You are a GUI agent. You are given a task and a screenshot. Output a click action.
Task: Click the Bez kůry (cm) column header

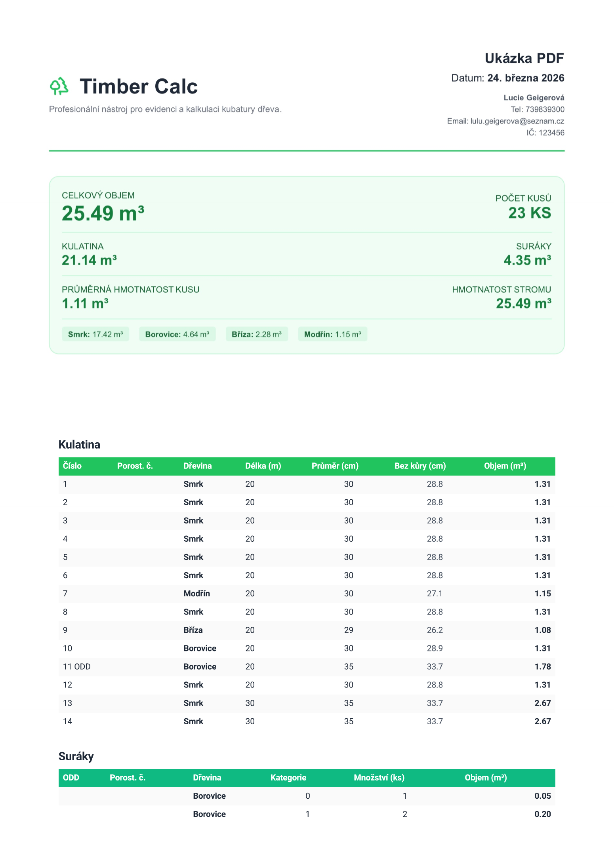point(420,466)
